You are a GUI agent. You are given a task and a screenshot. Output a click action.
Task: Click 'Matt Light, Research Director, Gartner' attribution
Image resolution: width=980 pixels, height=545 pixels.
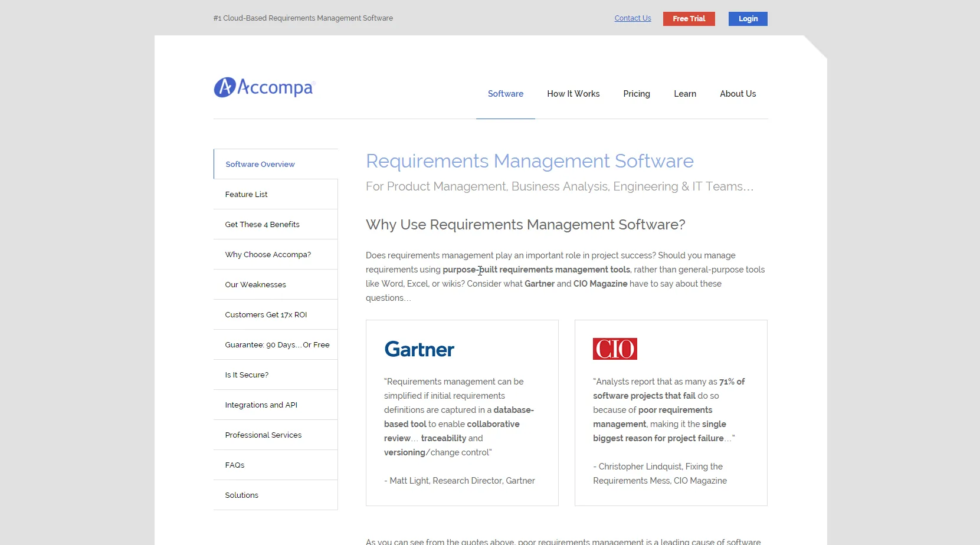[x=460, y=481]
